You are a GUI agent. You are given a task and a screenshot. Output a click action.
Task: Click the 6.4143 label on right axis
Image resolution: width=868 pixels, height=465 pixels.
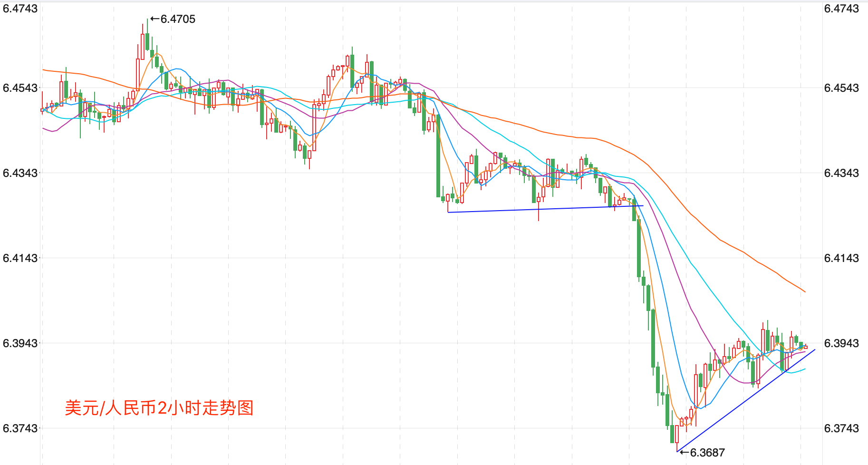click(x=841, y=258)
